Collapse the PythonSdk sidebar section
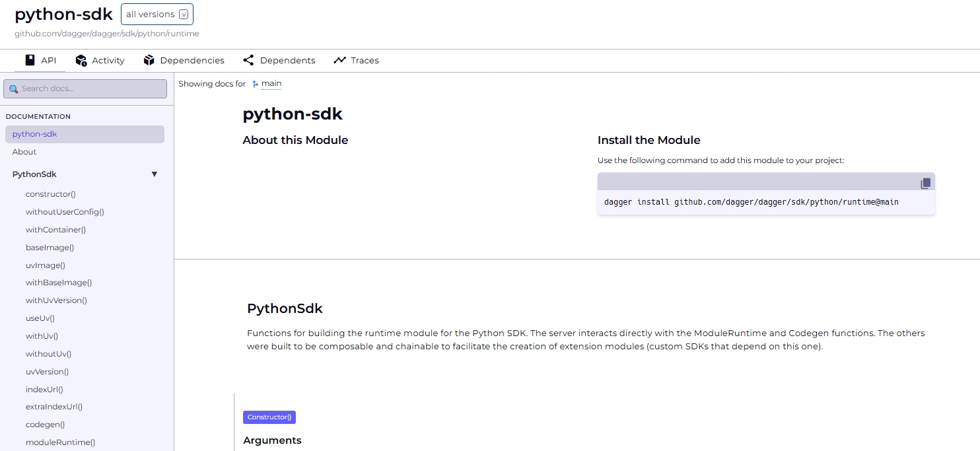Viewport: 980px width, 451px height. click(x=155, y=174)
